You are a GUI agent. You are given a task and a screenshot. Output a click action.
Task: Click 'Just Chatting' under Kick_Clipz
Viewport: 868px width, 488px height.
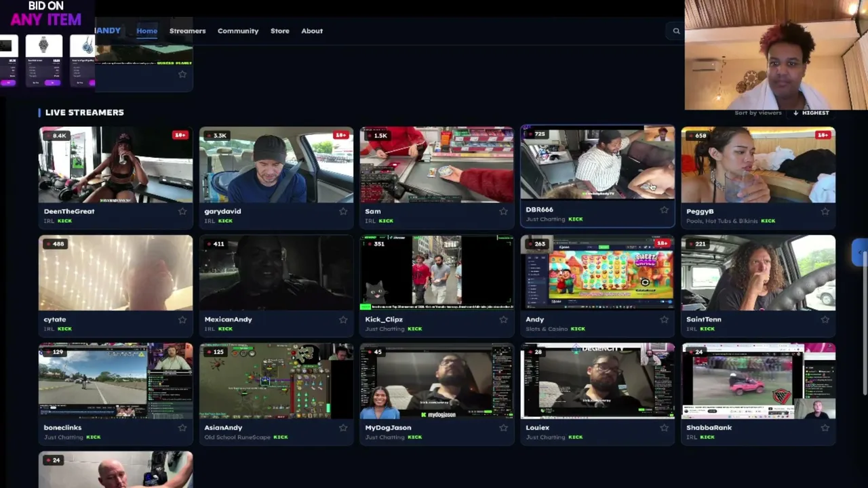384,329
